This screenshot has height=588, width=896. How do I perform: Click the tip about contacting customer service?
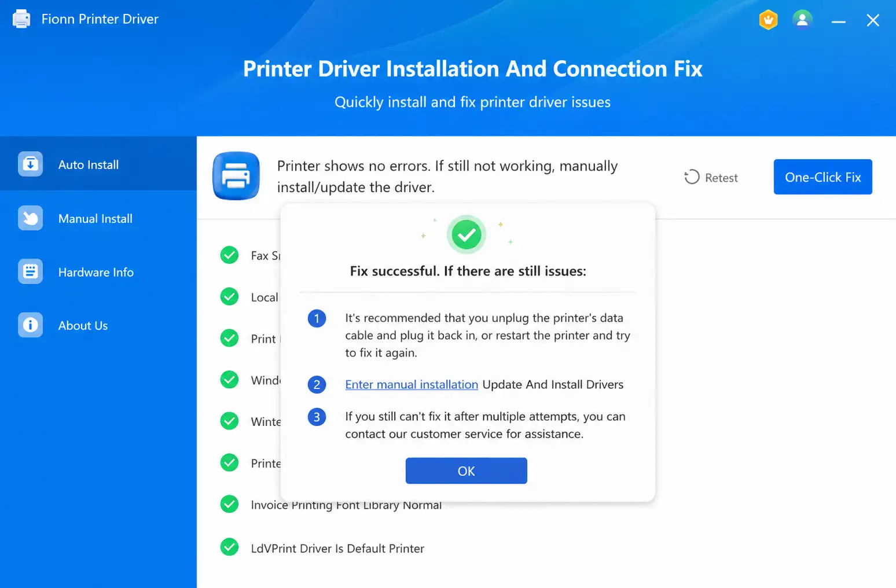tap(485, 425)
